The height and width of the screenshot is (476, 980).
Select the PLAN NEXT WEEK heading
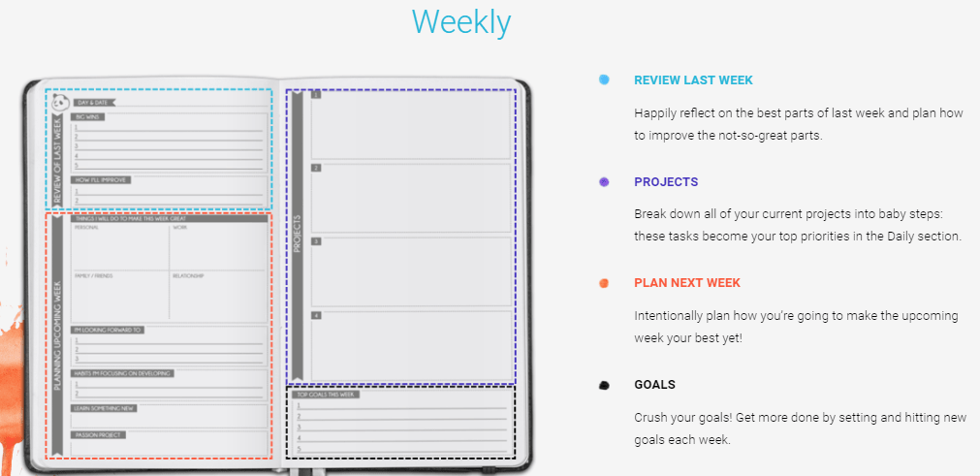(687, 283)
